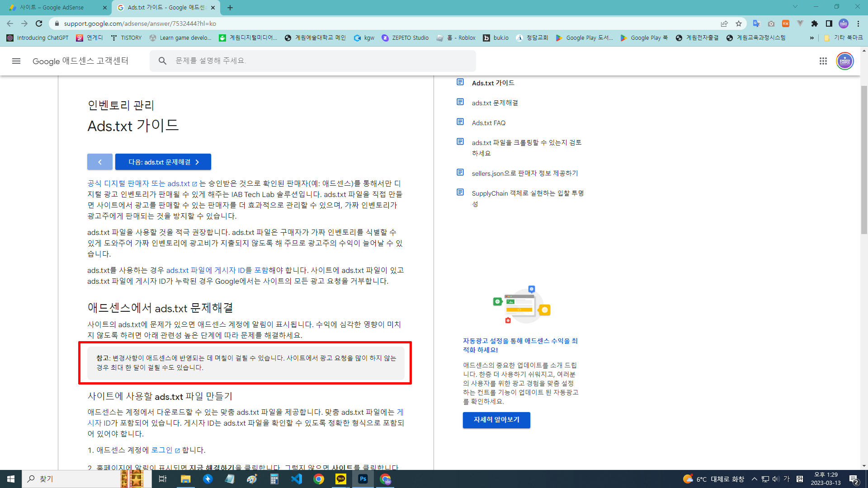Open the 로그인 link
Screen dimensions: 868x488
pos(165,450)
